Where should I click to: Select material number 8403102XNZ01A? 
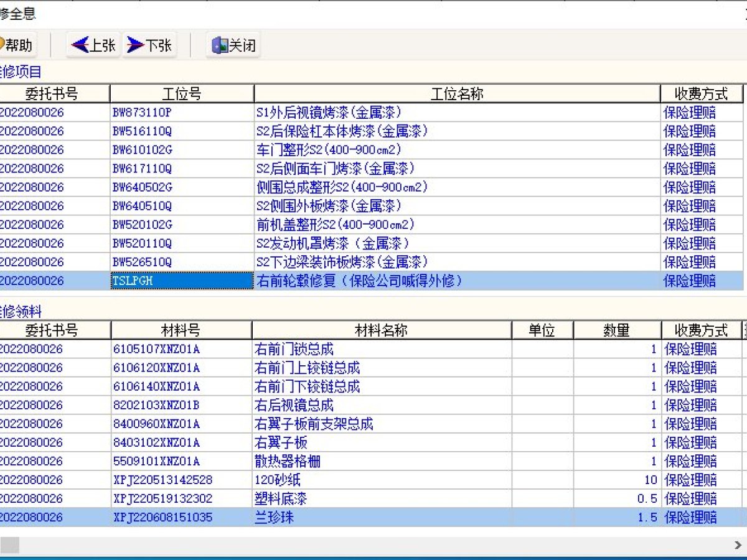click(x=157, y=442)
